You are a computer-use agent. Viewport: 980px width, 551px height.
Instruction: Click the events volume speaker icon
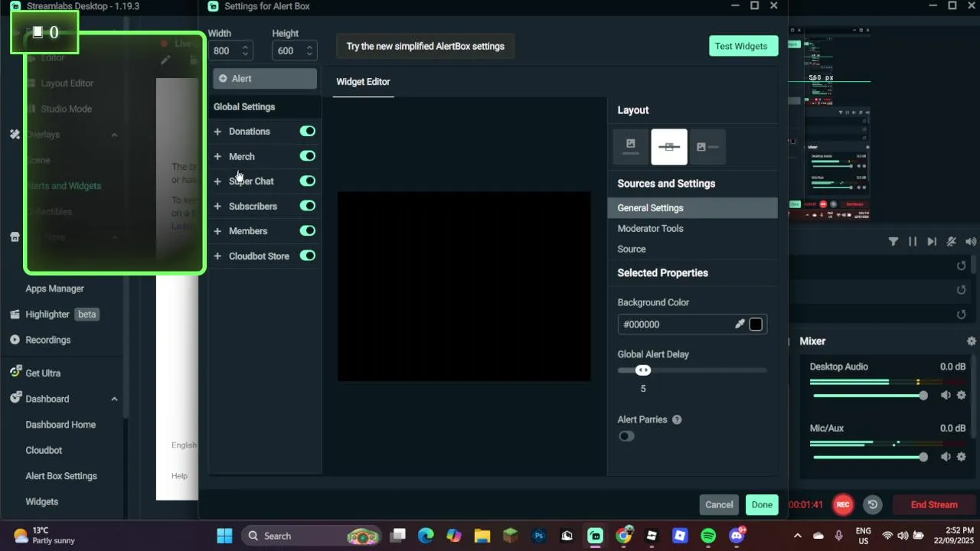click(971, 241)
